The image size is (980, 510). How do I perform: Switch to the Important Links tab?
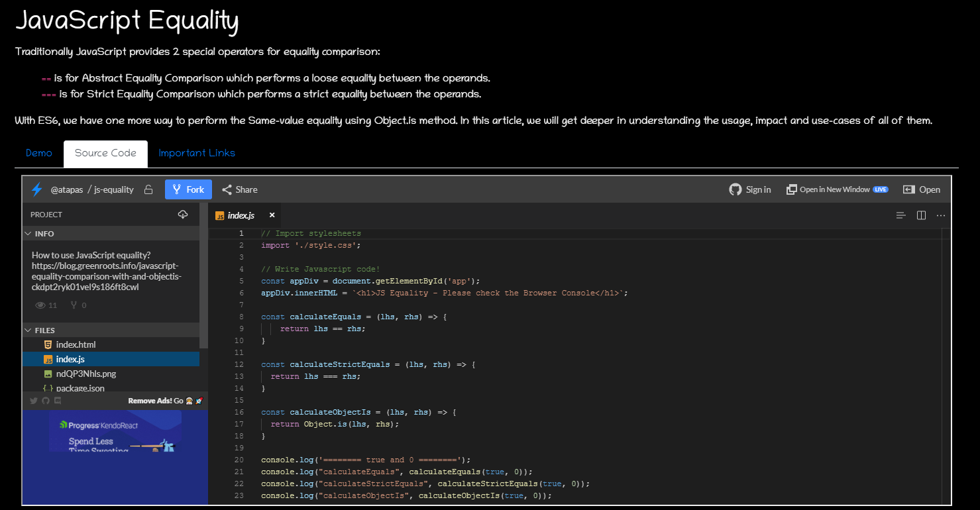coord(197,153)
